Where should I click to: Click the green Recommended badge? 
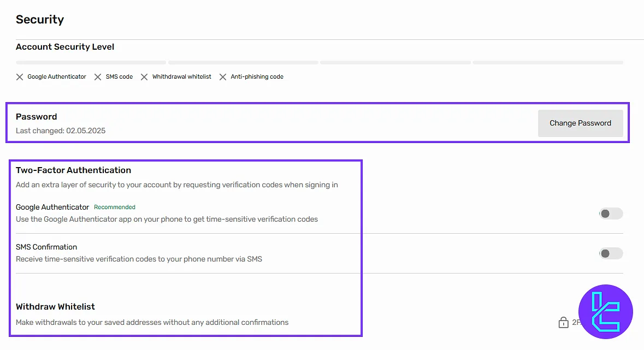[x=115, y=207]
